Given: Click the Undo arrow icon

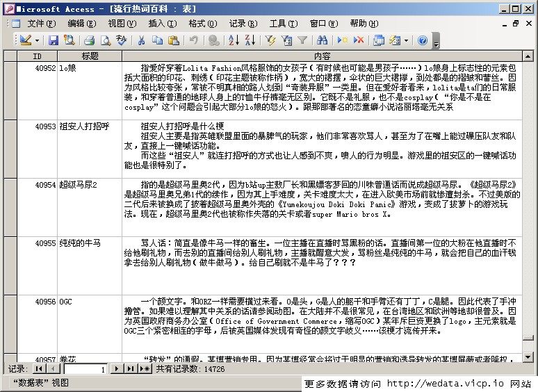Looking at the screenshot, I should 194,40.
